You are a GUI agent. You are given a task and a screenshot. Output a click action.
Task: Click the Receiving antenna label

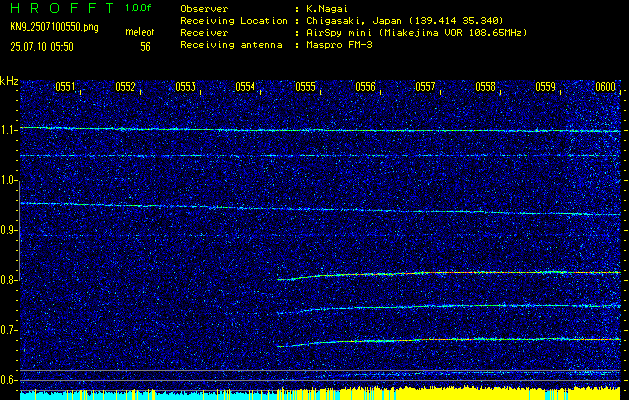coord(231,45)
